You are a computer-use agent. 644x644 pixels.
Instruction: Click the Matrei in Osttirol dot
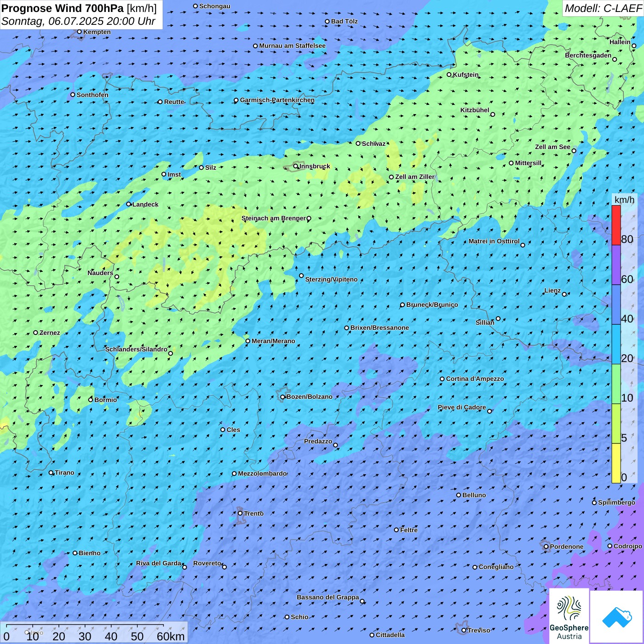523,245
